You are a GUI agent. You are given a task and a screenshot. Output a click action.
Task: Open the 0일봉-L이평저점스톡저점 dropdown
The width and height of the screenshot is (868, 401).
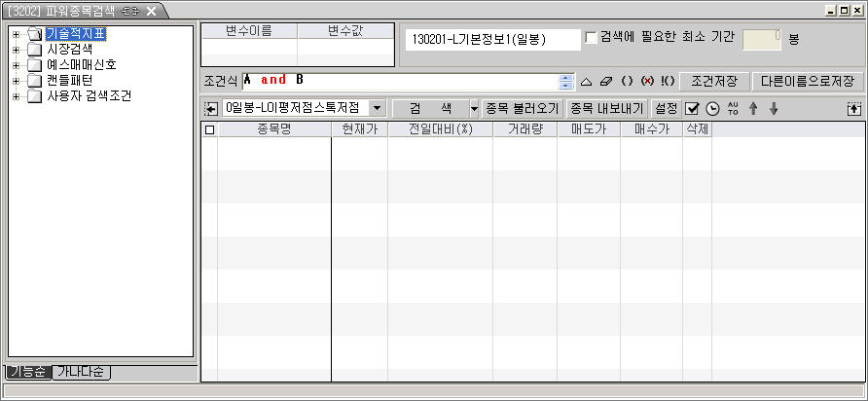tap(377, 108)
